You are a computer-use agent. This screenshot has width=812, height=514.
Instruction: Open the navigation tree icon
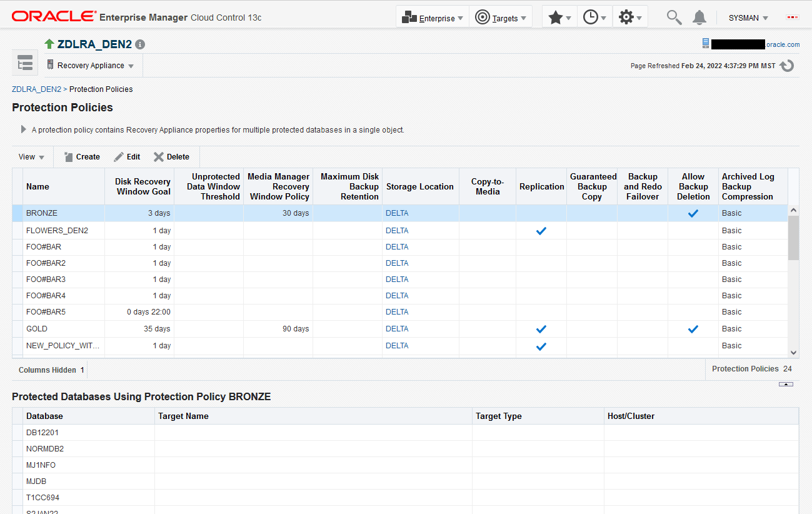pos(25,64)
